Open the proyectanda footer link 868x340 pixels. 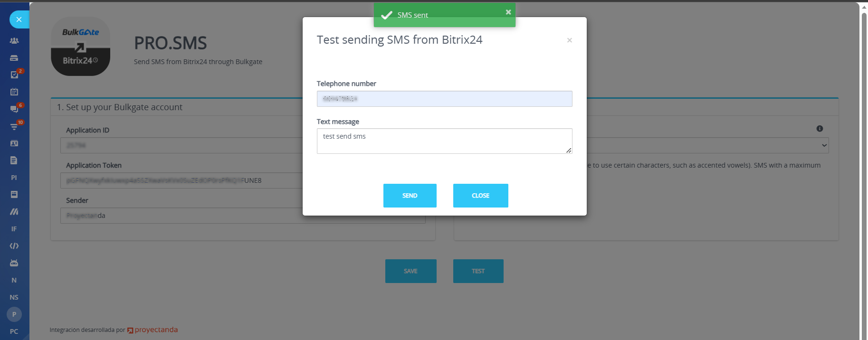click(153, 330)
